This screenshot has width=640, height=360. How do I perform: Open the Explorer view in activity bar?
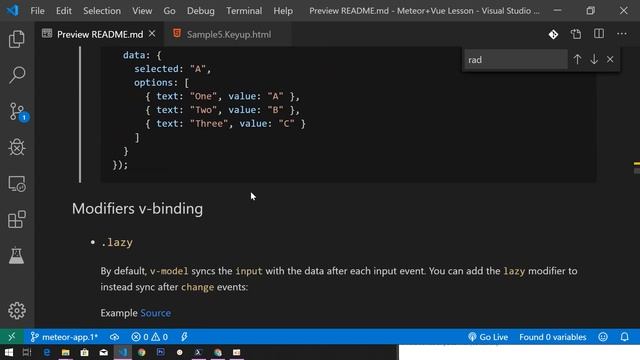pos(17,39)
